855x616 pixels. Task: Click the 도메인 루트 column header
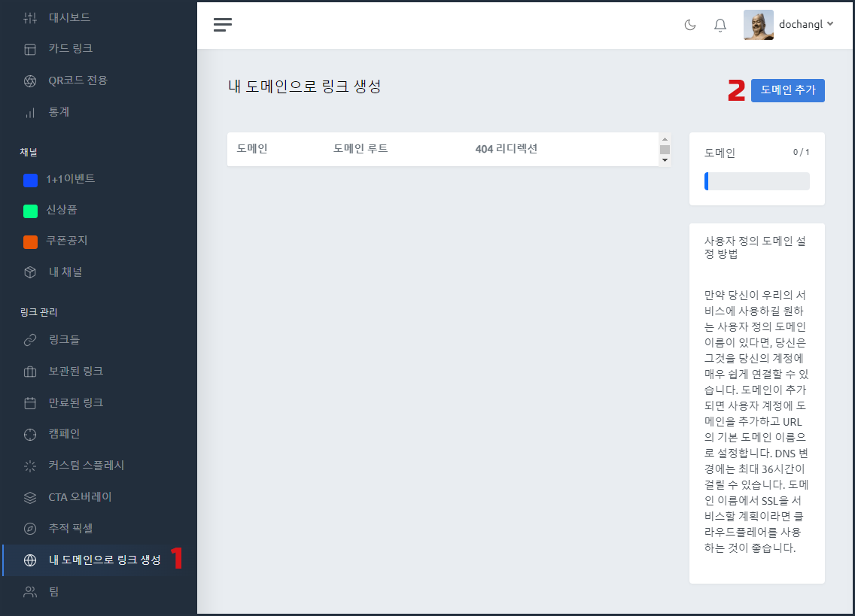tap(361, 148)
